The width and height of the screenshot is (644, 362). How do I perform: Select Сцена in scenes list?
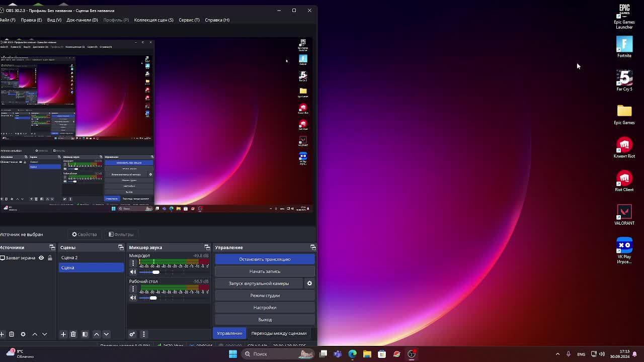point(91,268)
